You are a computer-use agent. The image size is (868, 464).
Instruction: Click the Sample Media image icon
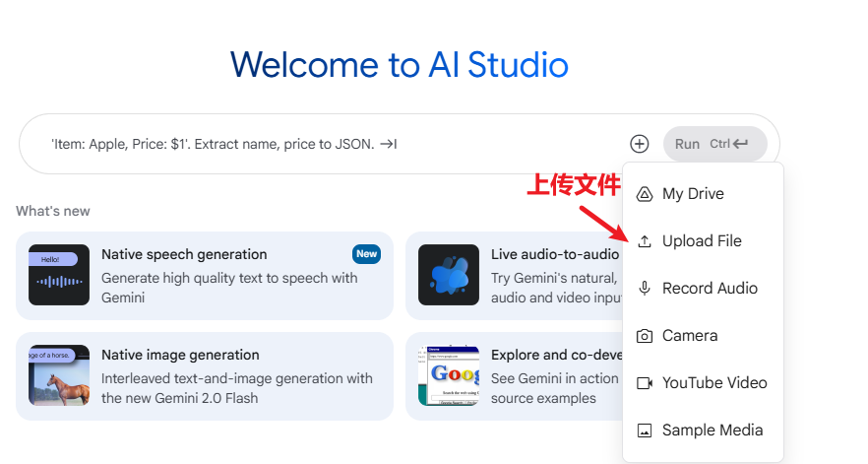[x=645, y=431]
